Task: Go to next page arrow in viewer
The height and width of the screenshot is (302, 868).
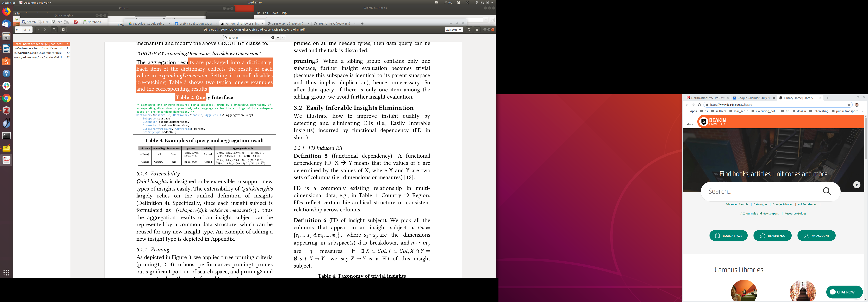Action: (x=45, y=30)
